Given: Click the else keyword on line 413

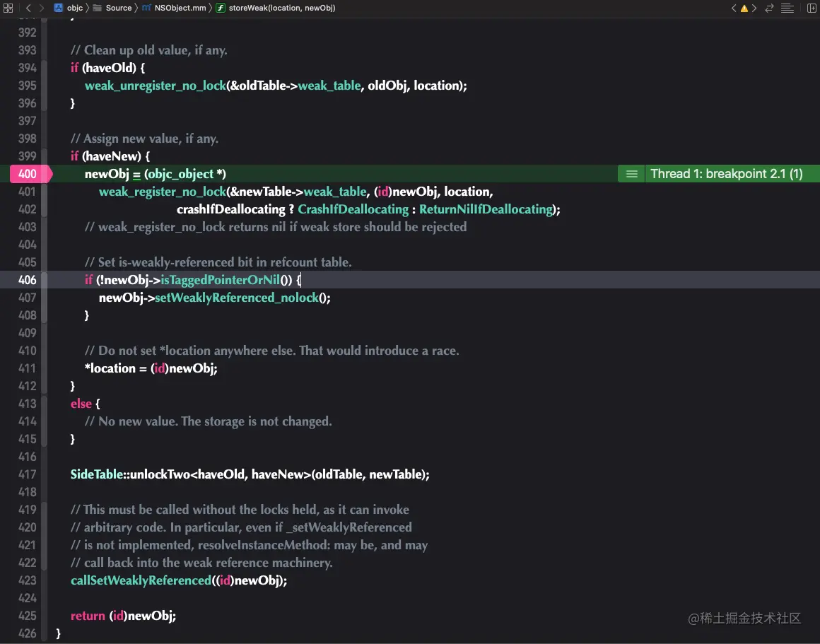Looking at the screenshot, I should click(81, 404).
